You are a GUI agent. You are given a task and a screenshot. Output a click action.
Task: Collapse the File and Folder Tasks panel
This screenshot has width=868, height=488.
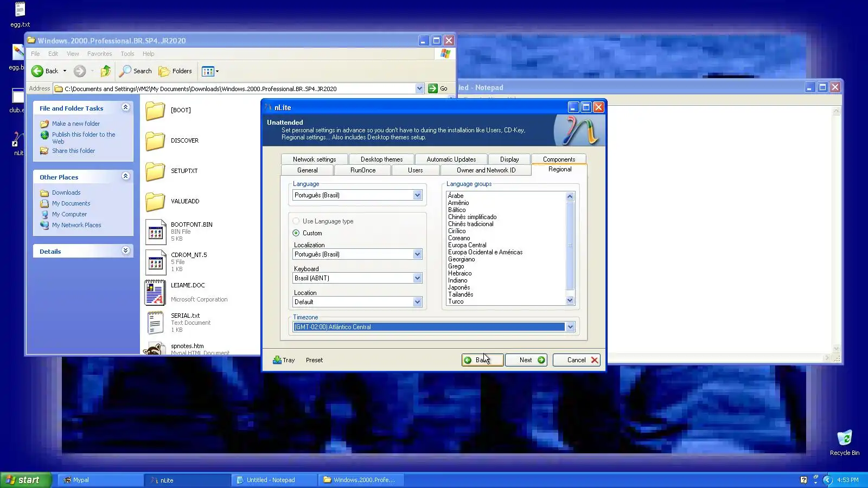point(126,108)
